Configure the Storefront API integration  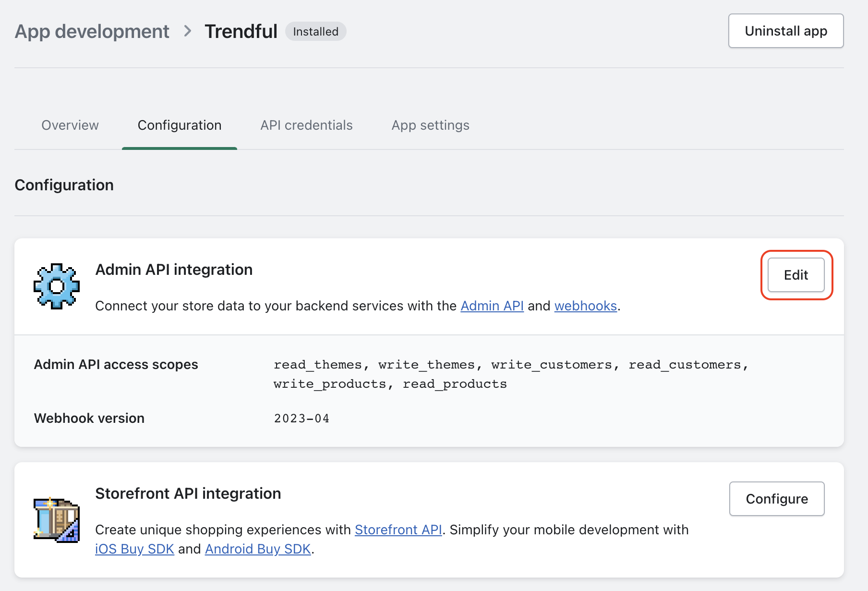pos(777,499)
